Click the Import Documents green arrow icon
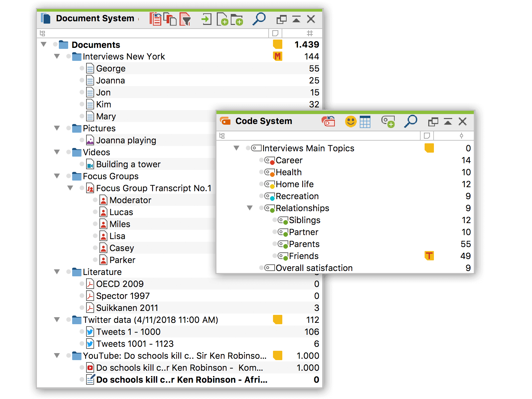Screen dimensions: 532x399 [x=206, y=19]
